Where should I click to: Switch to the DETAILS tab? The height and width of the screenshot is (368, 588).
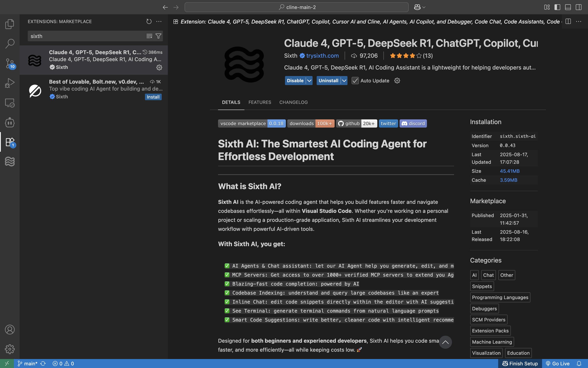231,102
